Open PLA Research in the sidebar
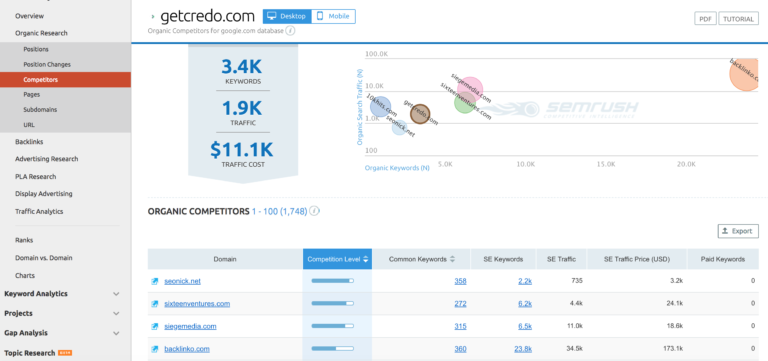768x361 pixels. 35,176
